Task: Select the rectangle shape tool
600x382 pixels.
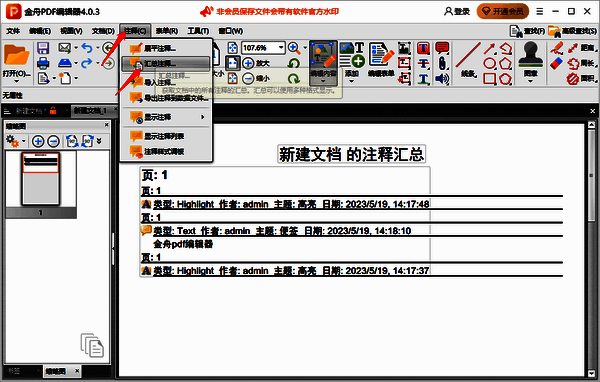Action: [x=489, y=79]
